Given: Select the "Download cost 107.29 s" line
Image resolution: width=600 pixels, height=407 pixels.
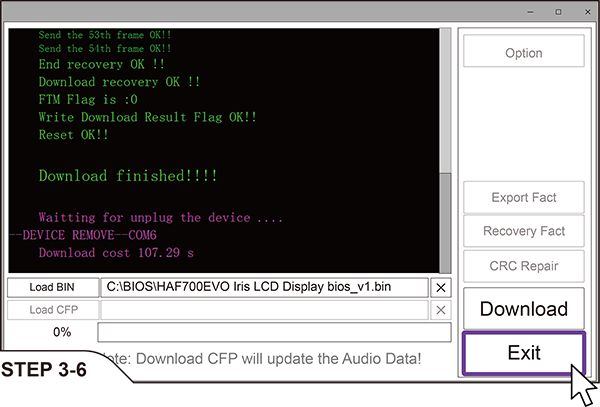Looking at the screenshot, I should click(116, 253).
